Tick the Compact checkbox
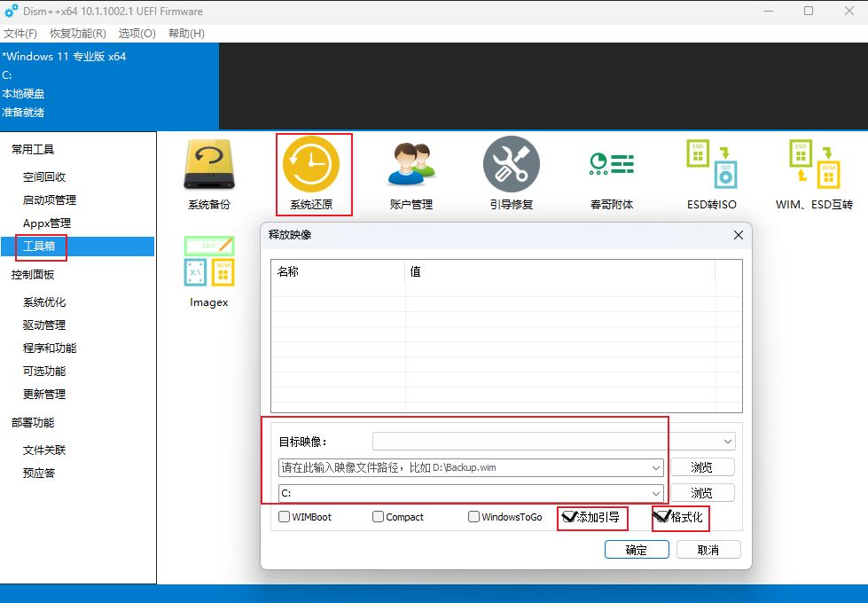Screen dimensions: 868x603 pyautogui.click(x=379, y=517)
